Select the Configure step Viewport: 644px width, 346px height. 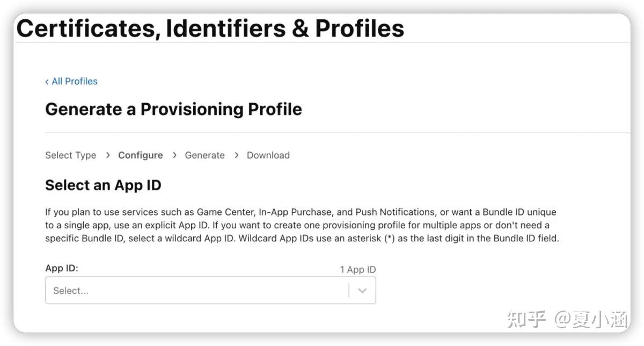pyautogui.click(x=140, y=155)
